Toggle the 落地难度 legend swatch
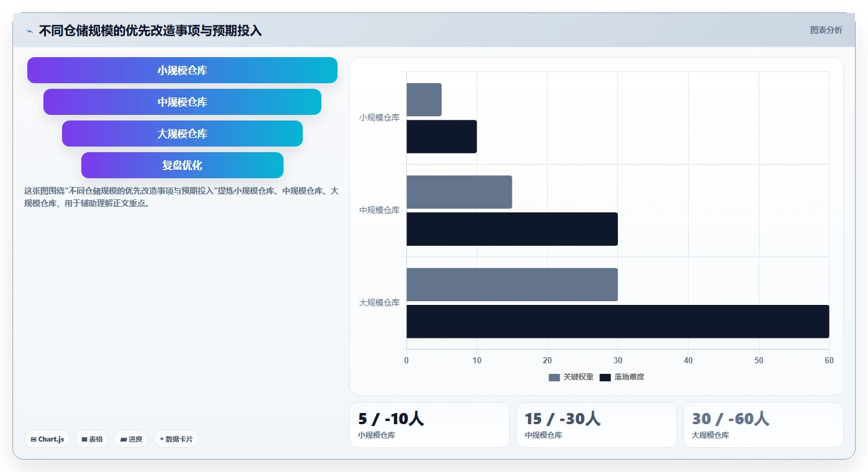The width and height of the screenshot is (868, 472). (x=606, y=377)
